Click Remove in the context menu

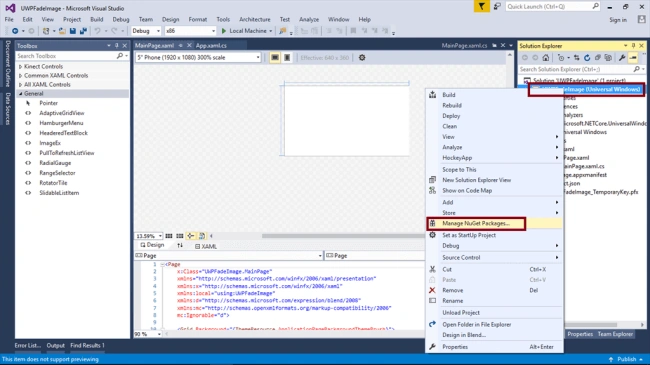(x=452, y=290)
